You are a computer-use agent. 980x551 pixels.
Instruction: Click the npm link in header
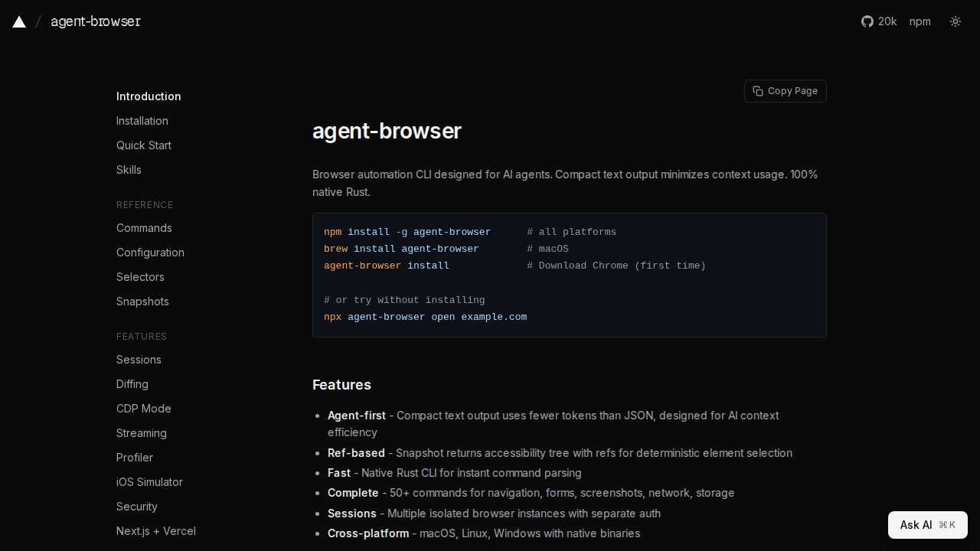pyautogui.click(x=920, y=21)
